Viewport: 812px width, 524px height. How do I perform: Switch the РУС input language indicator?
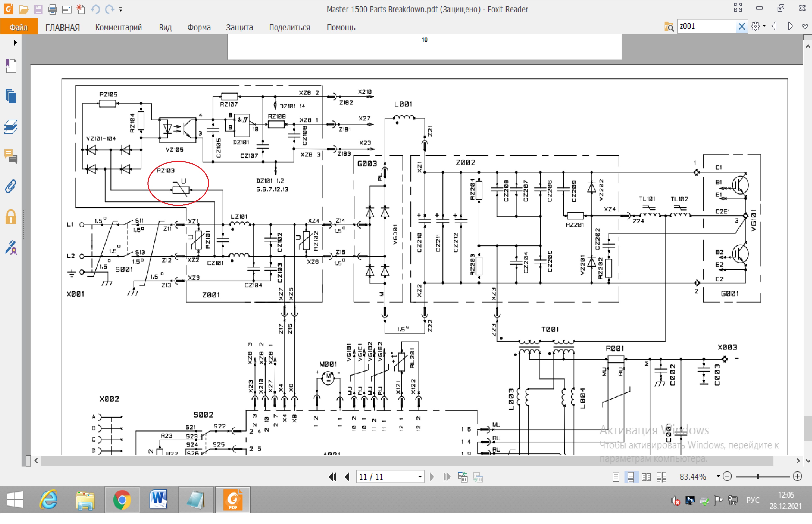coord(752,500)
